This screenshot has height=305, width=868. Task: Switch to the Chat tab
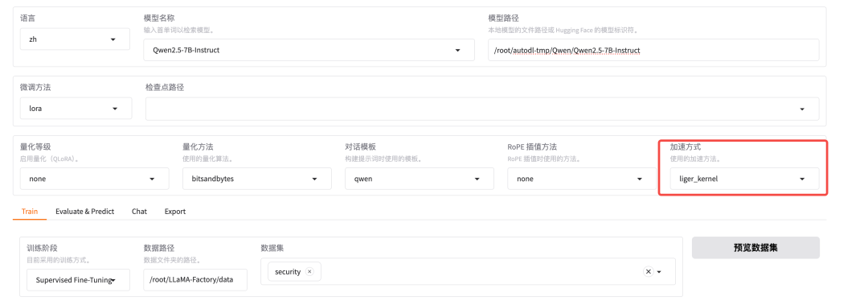click(x=140, y=212)
